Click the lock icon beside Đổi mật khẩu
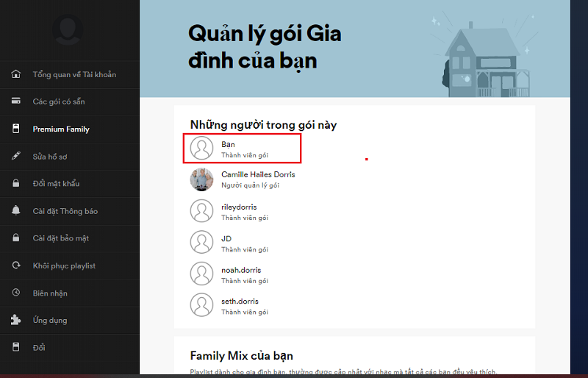Image resolution: width=588 pixels, height=378 pixels. 15,183
